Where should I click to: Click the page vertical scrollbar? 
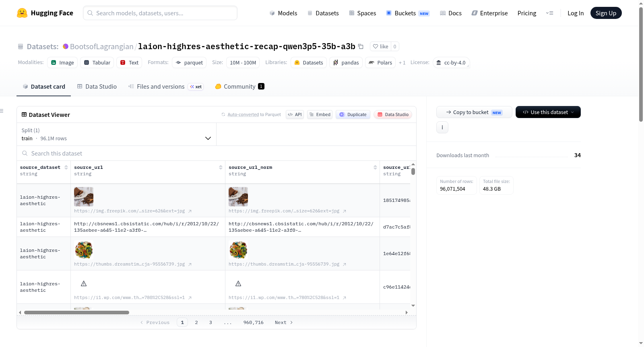(641, 64)
